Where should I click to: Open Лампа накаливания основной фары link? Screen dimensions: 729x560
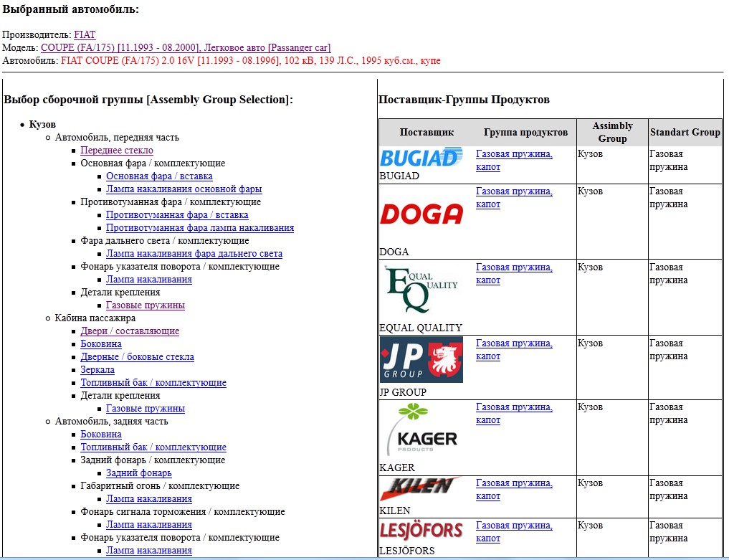(x=184, y=189)
